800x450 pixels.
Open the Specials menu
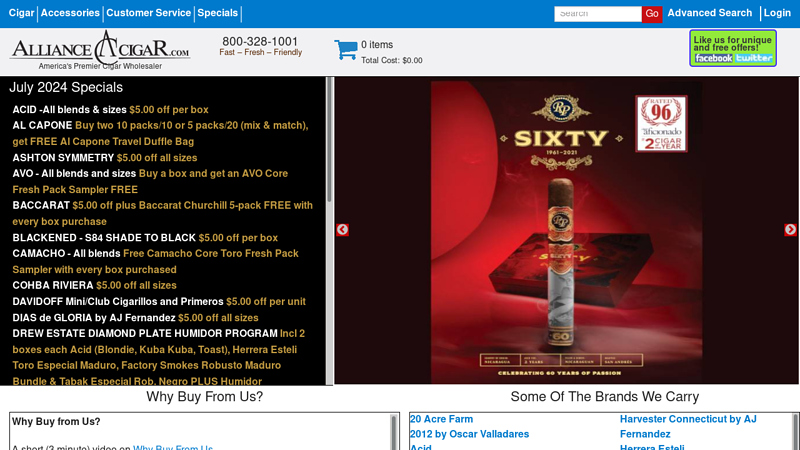pyautogui.click(x=217, y=13)
